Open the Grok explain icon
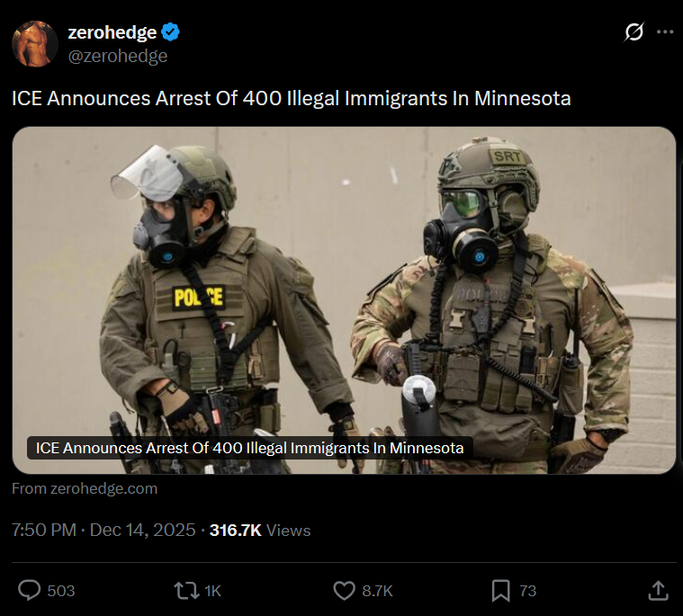Image resolution: width=683 pixels, height=616 pixels. (634, 31)
